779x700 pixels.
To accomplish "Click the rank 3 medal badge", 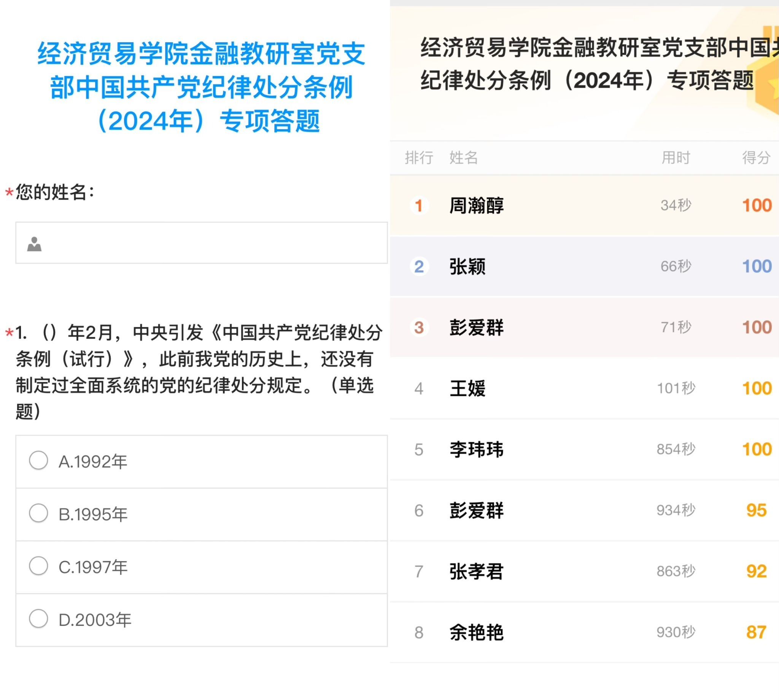I will [x=419, y=327].
